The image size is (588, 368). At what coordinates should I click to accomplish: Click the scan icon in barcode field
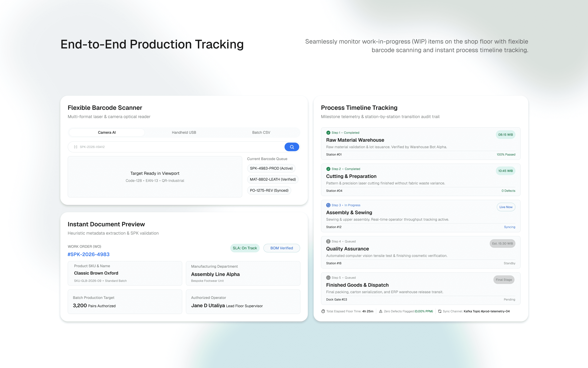[x=76, y=147]
